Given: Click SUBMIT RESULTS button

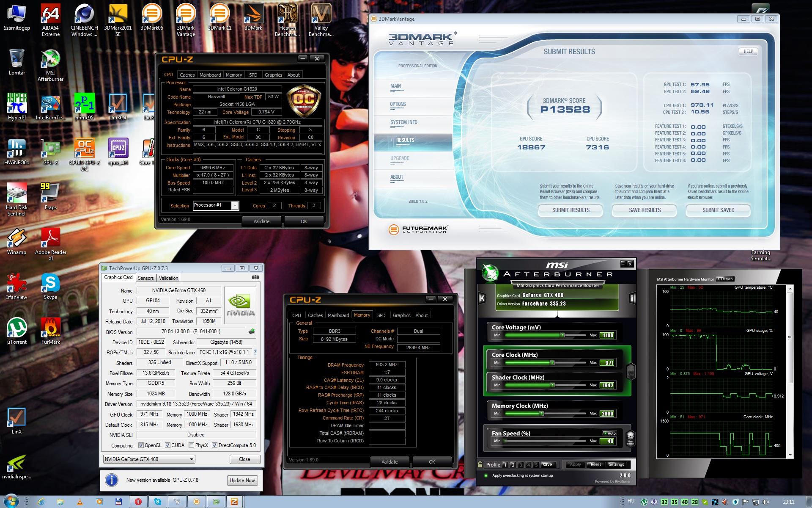Looking at the screenshot, I should click(571, 210).
